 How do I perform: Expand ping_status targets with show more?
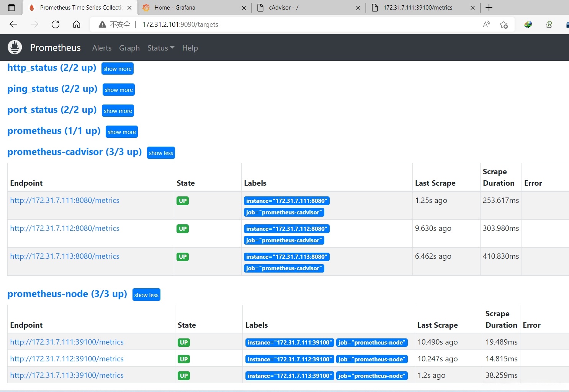point(119,90)
